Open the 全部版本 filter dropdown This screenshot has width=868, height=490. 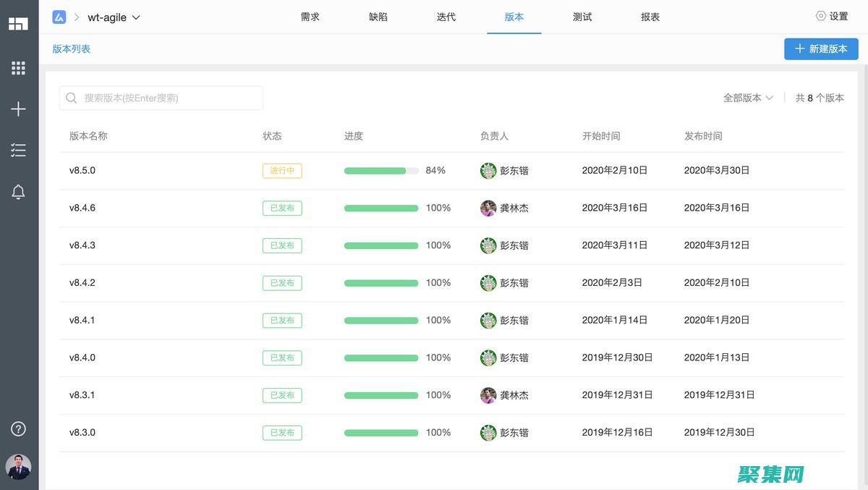pyautogui.click(x=748, y=98)
